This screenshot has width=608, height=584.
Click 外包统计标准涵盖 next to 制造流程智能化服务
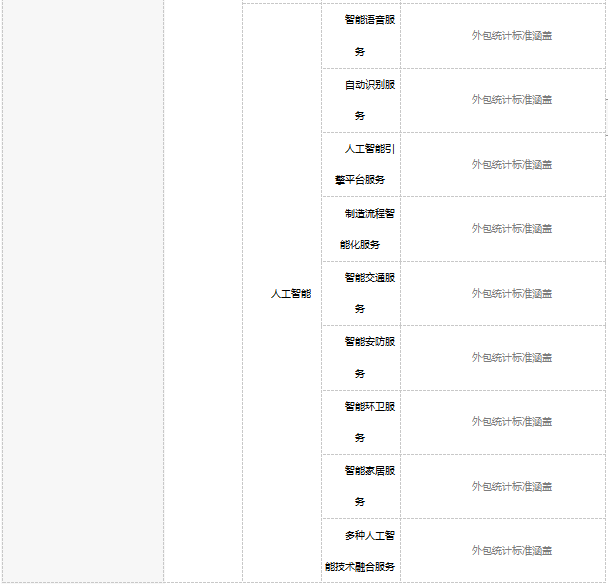click(512, 229)
